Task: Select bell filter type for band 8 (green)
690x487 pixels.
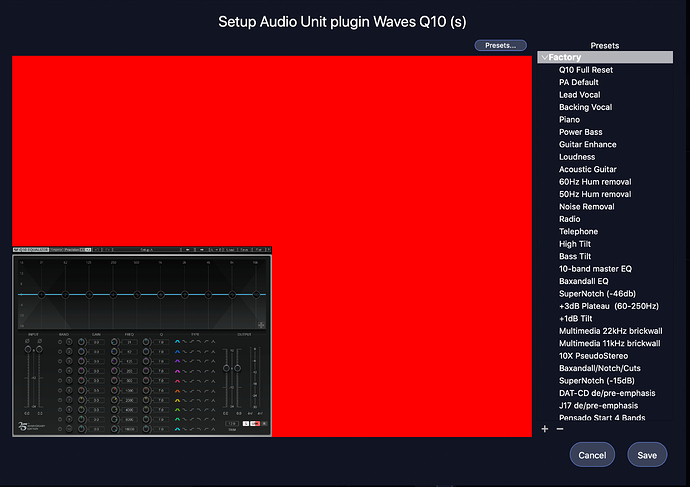Action: (177, 410)
